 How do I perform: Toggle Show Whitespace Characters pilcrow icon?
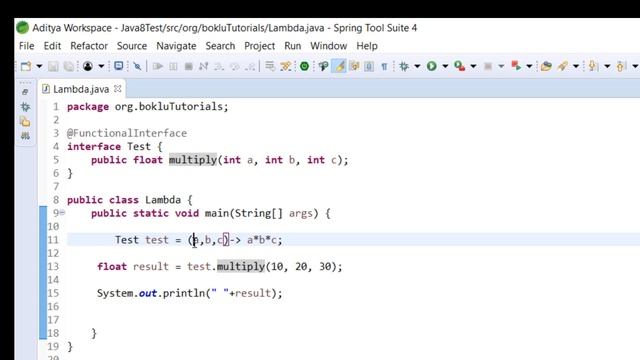point(384,66)
